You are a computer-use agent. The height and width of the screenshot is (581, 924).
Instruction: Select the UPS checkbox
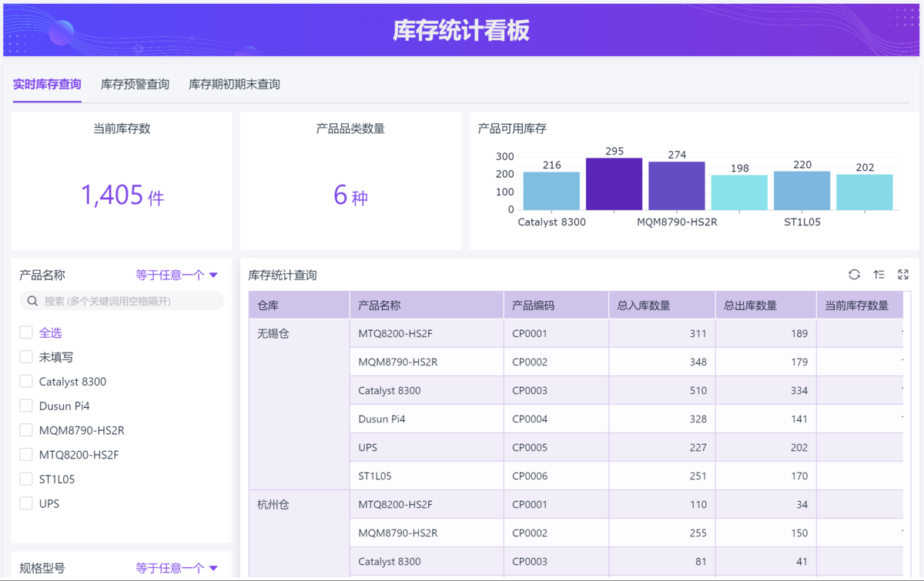click(x=26, y=504)
